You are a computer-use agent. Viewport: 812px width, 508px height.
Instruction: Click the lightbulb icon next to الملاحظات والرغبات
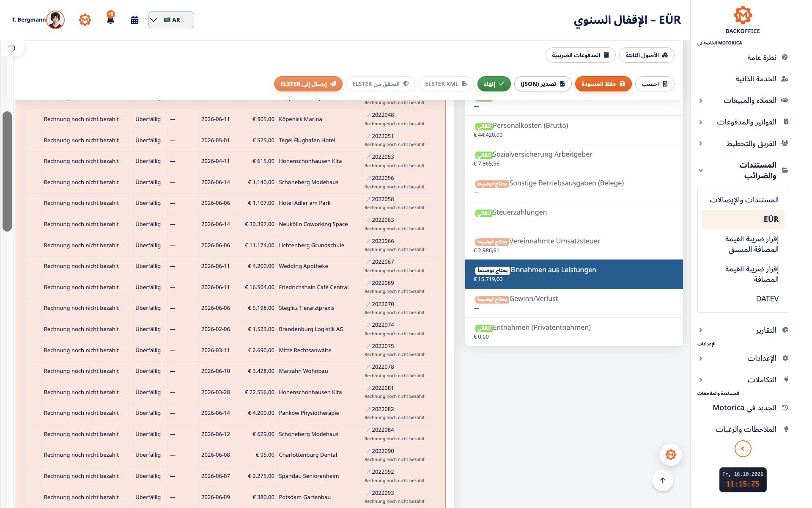(786, 429)
